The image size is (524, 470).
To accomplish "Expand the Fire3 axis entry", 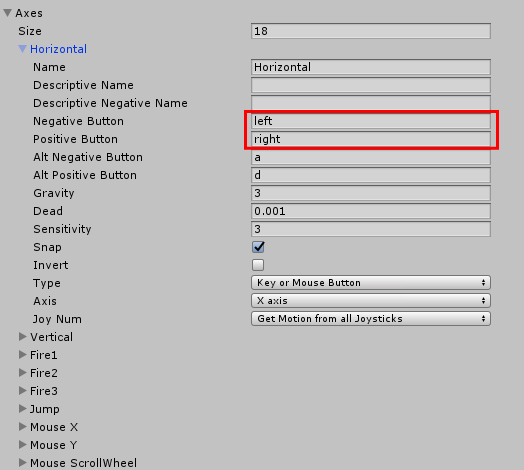I will [x=22, y=391].
